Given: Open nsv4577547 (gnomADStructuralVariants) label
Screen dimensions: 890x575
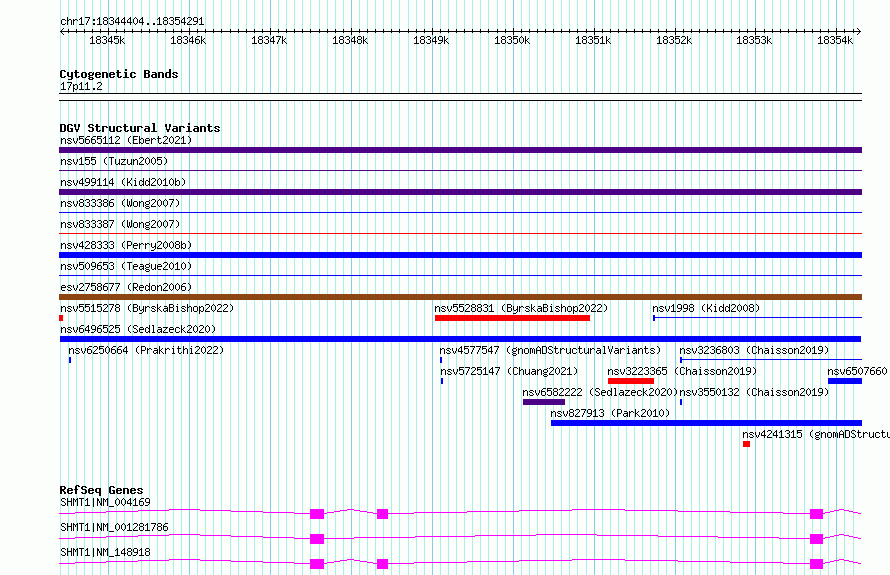Looking at the screenshot, I should point(550,350).
